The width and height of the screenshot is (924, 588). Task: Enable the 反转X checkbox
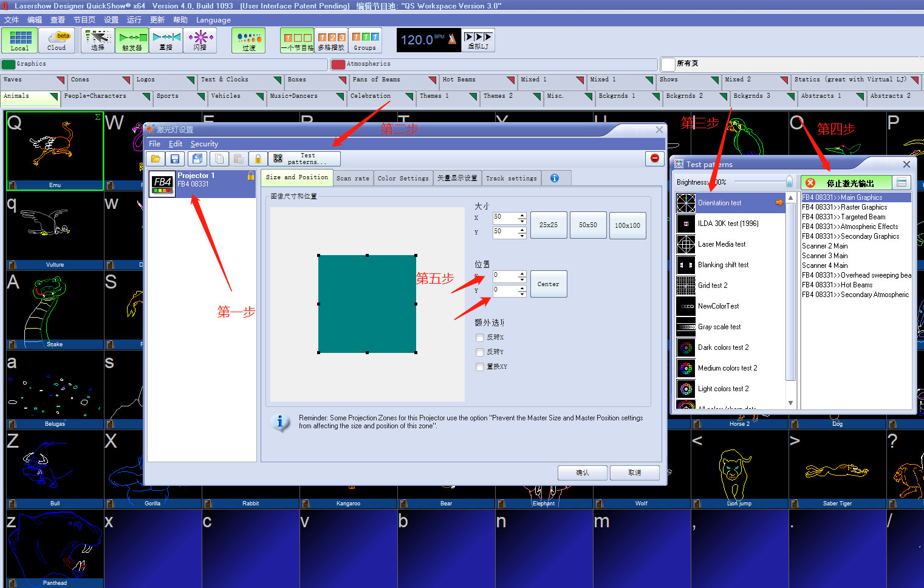480,338
